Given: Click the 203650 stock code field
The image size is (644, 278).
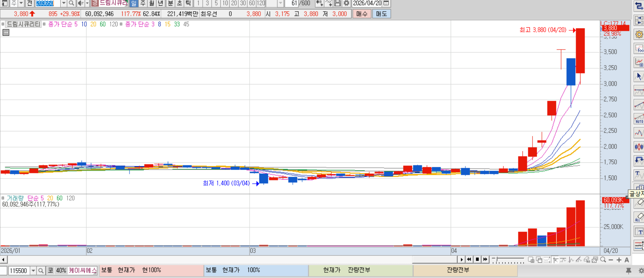Looking at the screenshot, I should 48,3.
